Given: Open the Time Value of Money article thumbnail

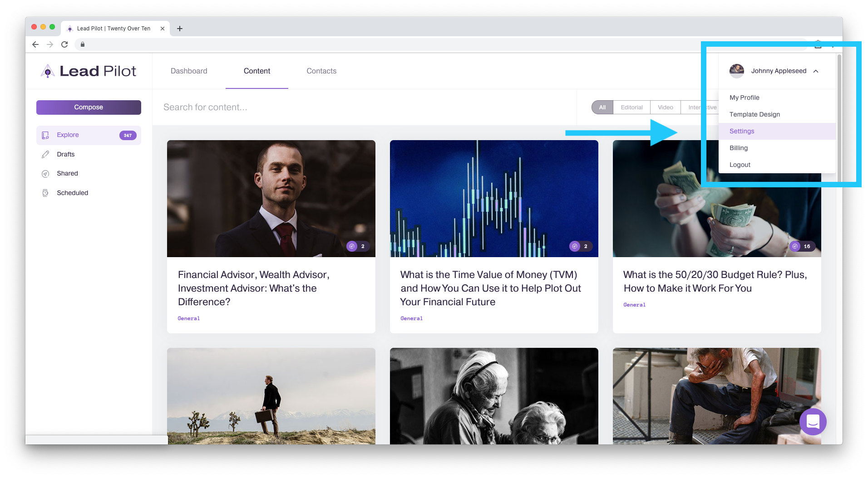Looking at the screenshot, I should click(x=494, y=199).
